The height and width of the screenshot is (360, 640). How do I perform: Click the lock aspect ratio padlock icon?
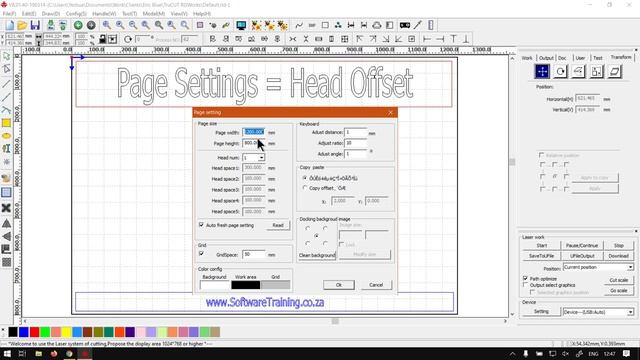[x=102, y=39]
